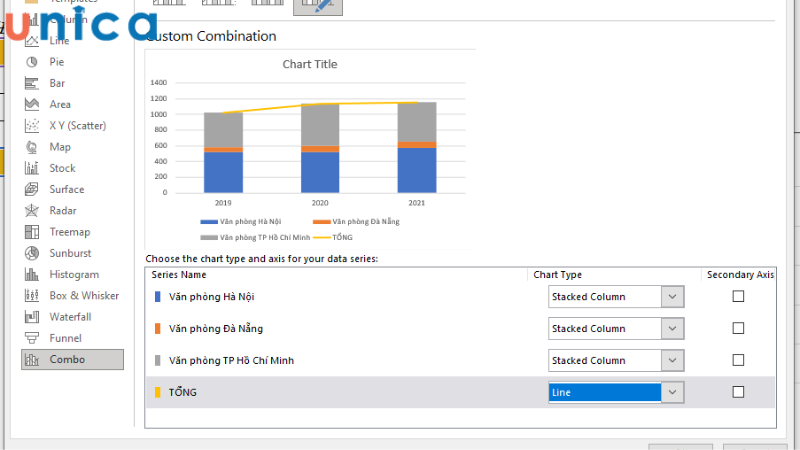800x450 pixels.
Task: Click the yellow TỔNG series color marker
Action: [157, 392]
